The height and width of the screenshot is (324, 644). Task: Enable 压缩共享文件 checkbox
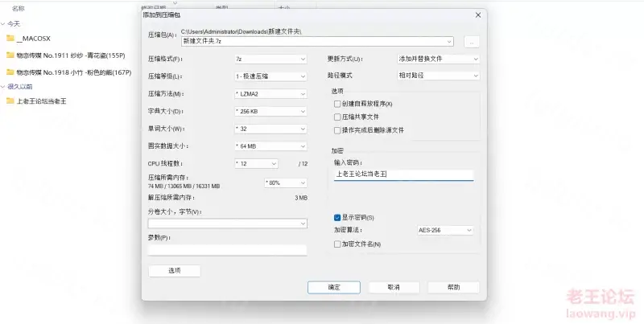pyautogui.click(x=337, y=117)
